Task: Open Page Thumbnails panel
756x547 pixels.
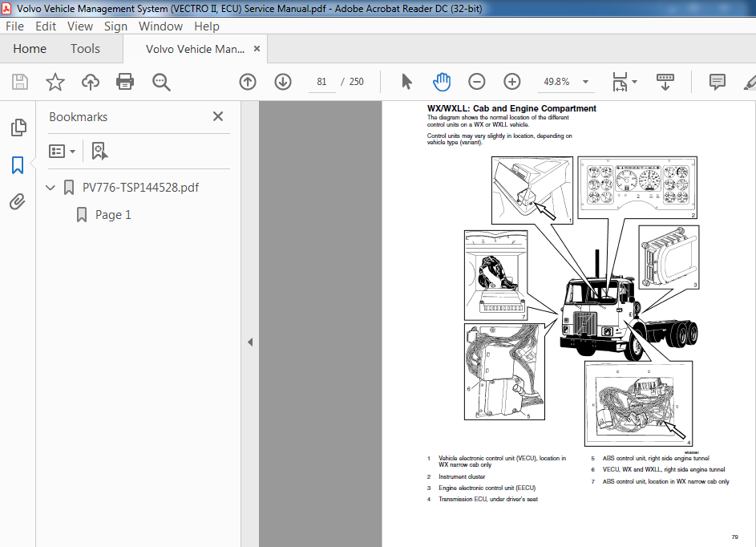Action: (x=18, y=128)
